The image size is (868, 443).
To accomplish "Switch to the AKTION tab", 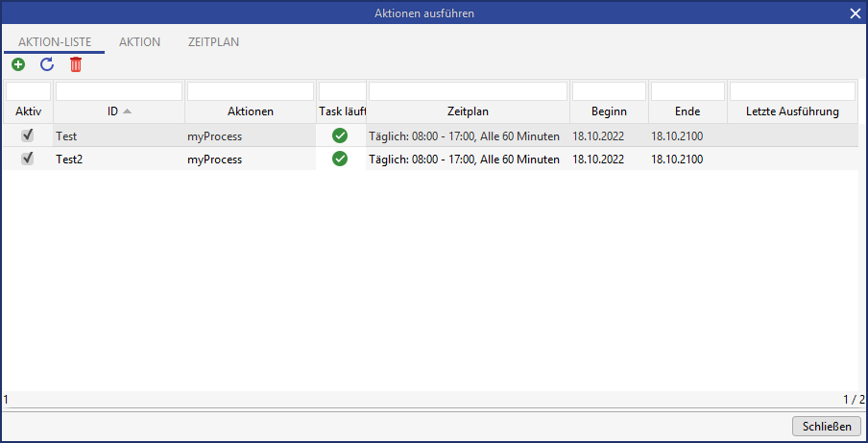I will [x=139, y=42].
